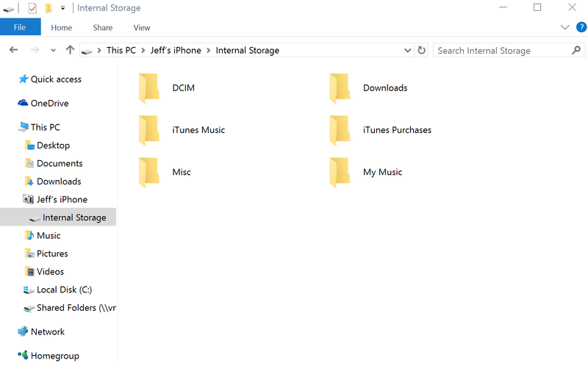588x366 pixels.
Task: Click the search magnifier icon
Action: [576, 50]
